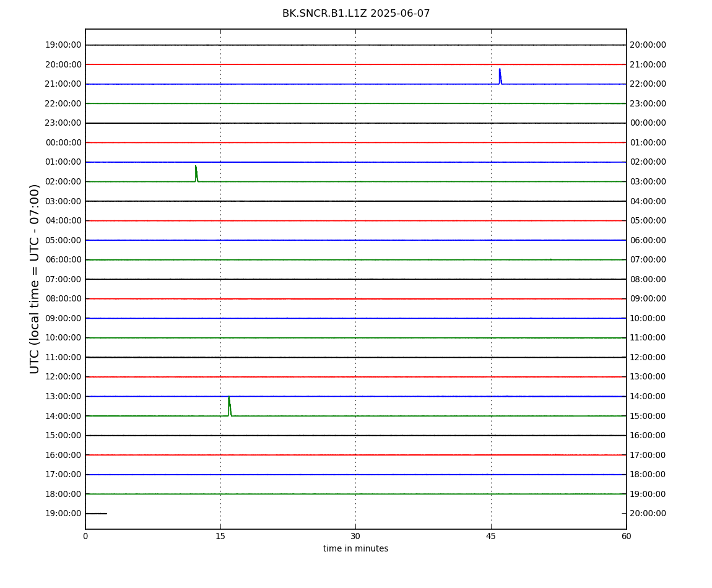Click the right-axis label 07:00:00

[648, 260]
